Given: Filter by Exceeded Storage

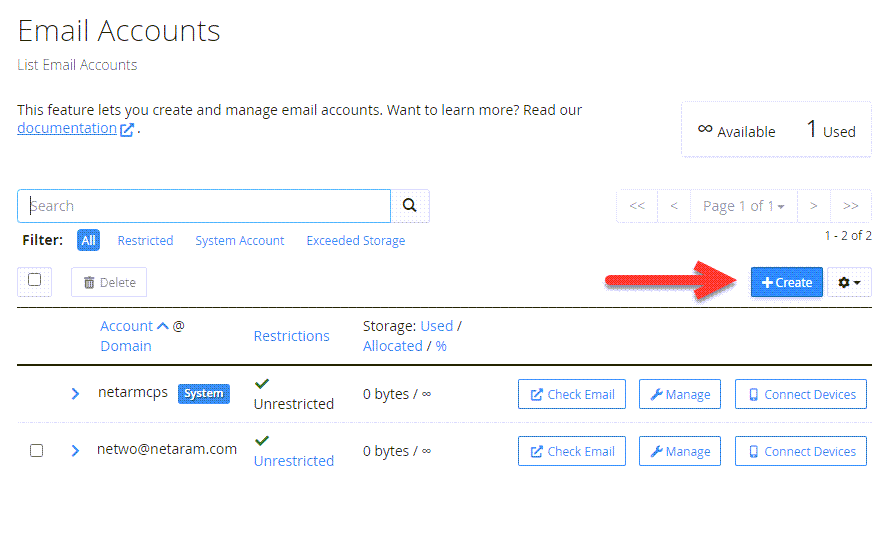Looking at the screenshot, I should pyautogui.click(x=355, y=241).
